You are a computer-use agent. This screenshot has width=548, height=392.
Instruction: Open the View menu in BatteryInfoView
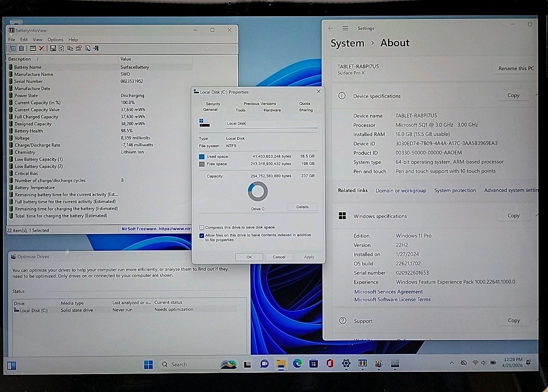click(38, 39)
